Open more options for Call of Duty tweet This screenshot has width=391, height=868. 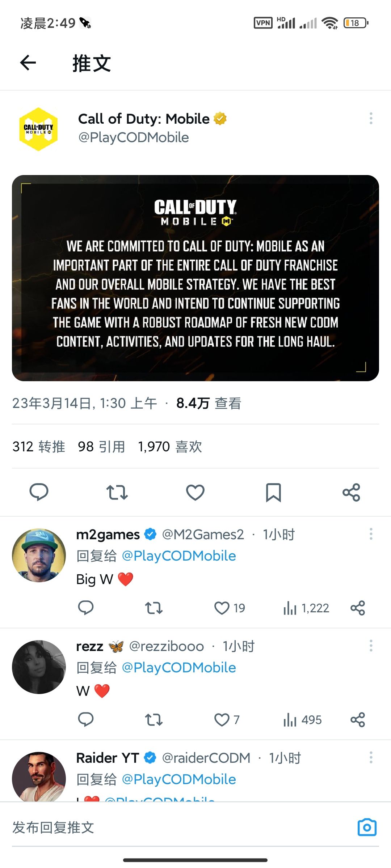(371, 118)
